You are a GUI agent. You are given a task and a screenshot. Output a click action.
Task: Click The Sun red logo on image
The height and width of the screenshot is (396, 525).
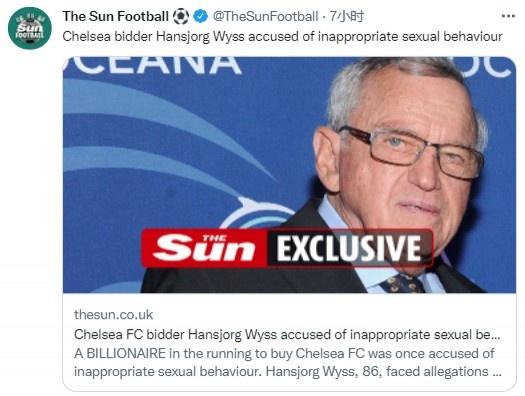point(205,248)
